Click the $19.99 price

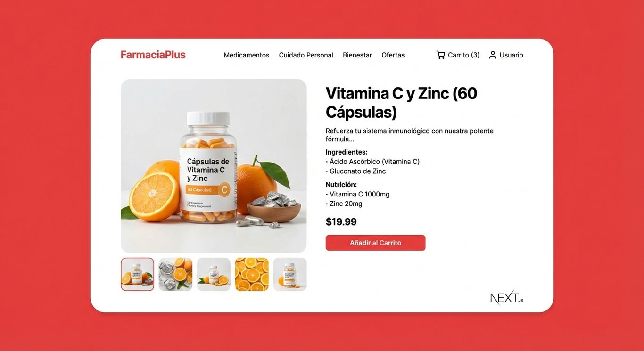click(341, 222)
